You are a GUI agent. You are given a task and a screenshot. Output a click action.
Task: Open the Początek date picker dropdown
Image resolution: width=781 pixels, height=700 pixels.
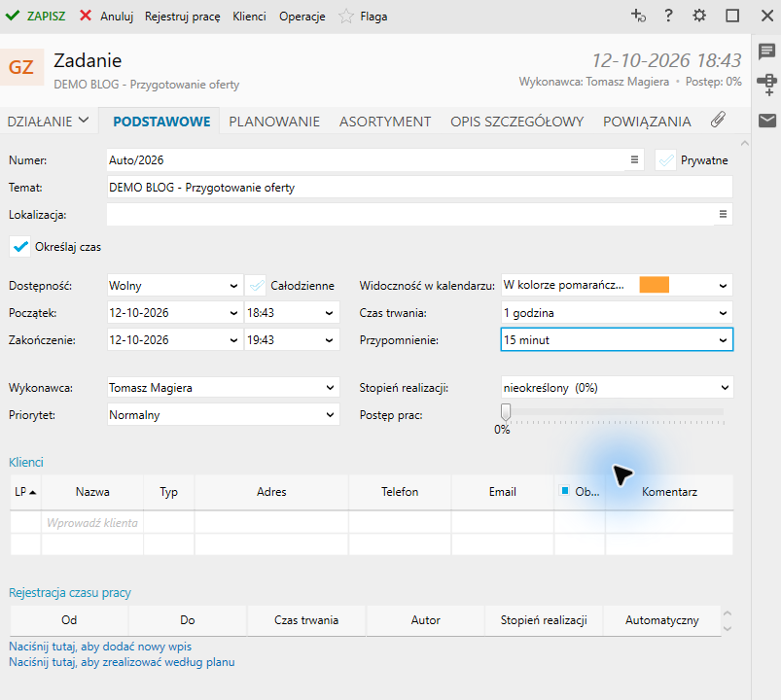click(233, 313)
